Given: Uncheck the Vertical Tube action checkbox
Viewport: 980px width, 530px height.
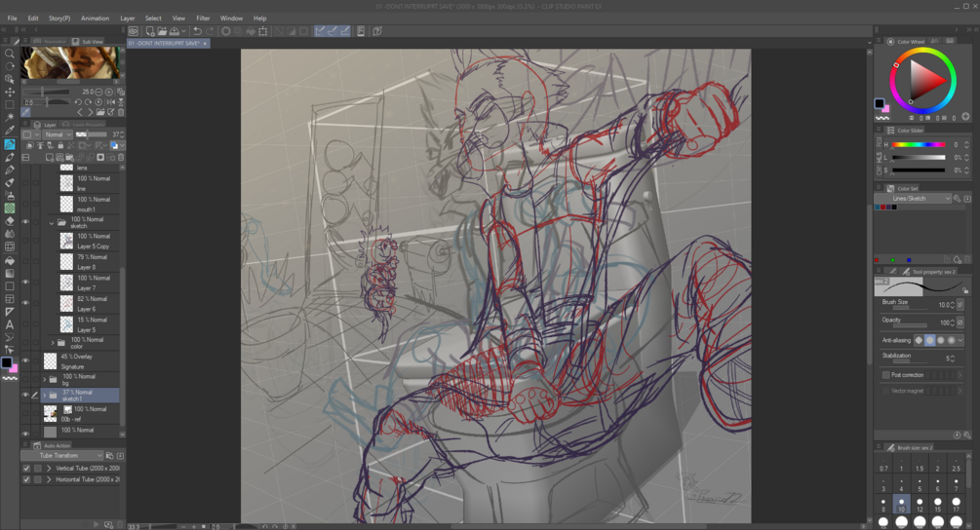Looking at the screenshot, I should [26, 469].
